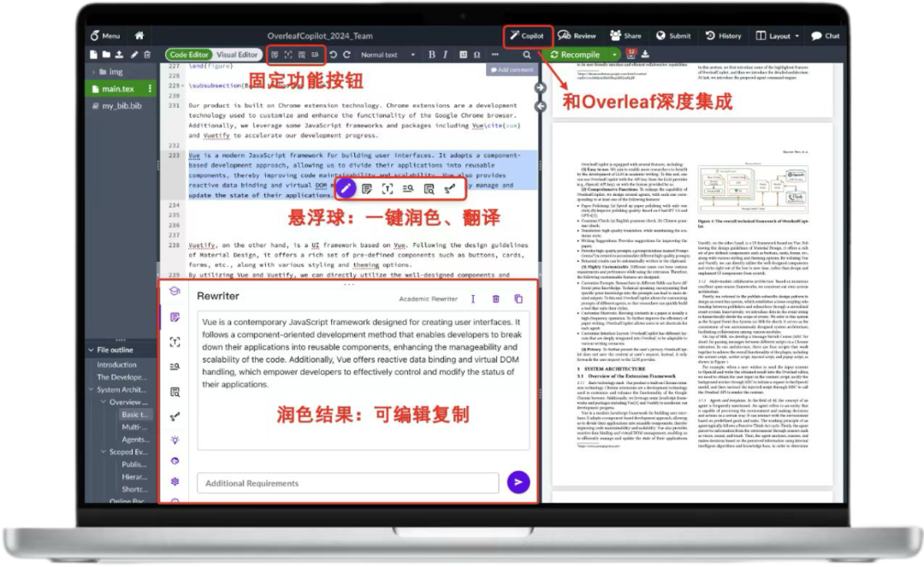
Task: Click list-search icon in floating toolbar
Action: [x=408, y=189]
